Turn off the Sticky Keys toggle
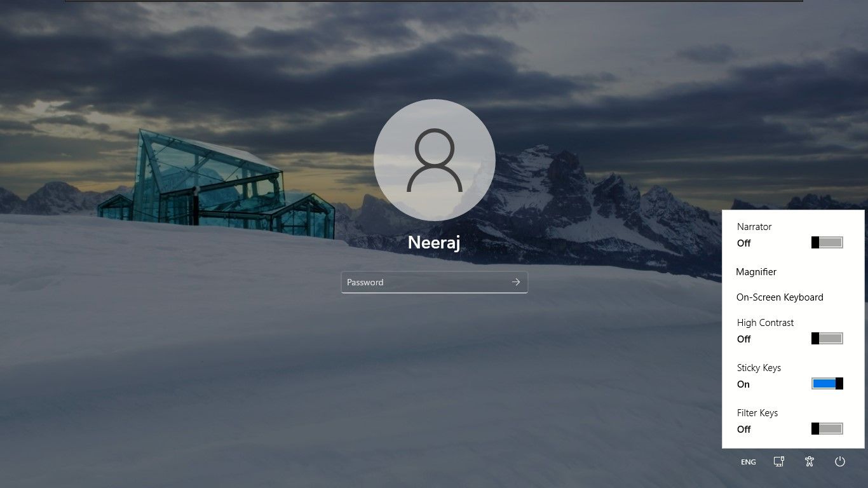This screenshot has height=488, width=868. pyautogui.click(x=827, y=383)
